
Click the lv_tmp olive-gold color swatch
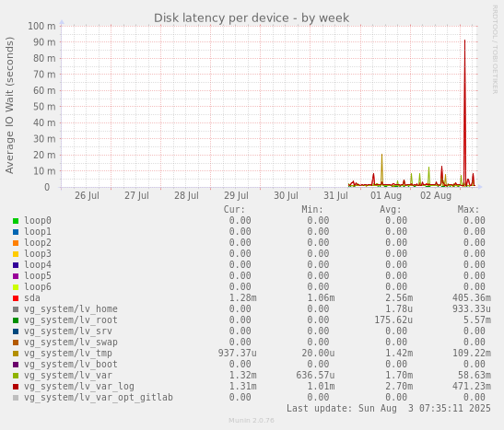(16, 354)
